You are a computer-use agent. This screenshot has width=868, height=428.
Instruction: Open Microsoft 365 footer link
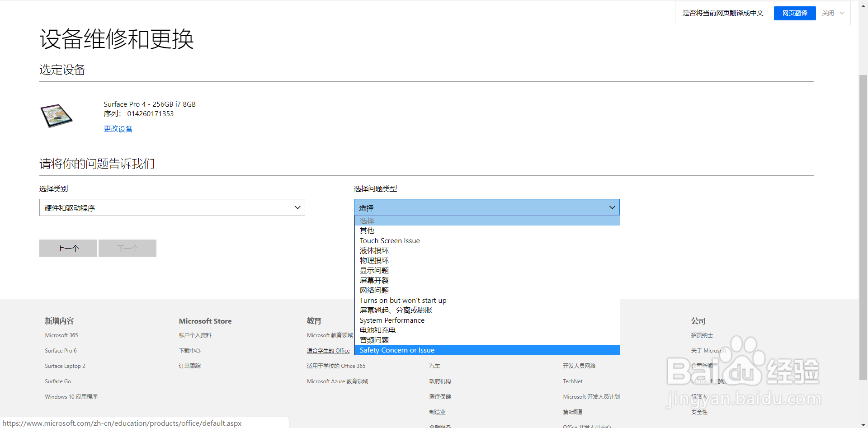61,335
